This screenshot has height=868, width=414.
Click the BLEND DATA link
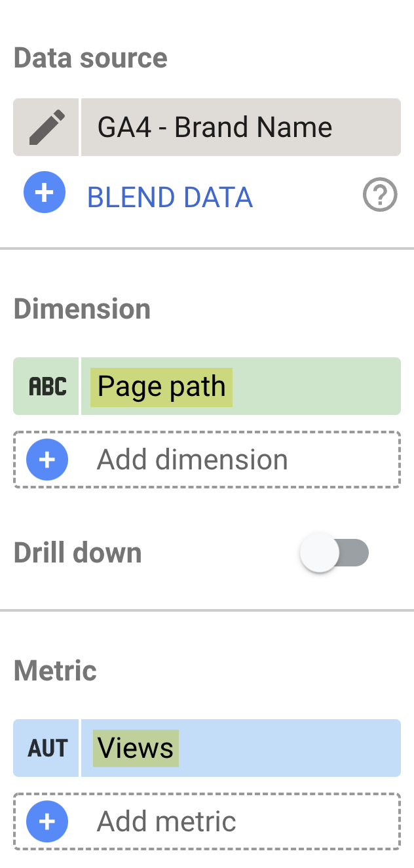point(170,197)
